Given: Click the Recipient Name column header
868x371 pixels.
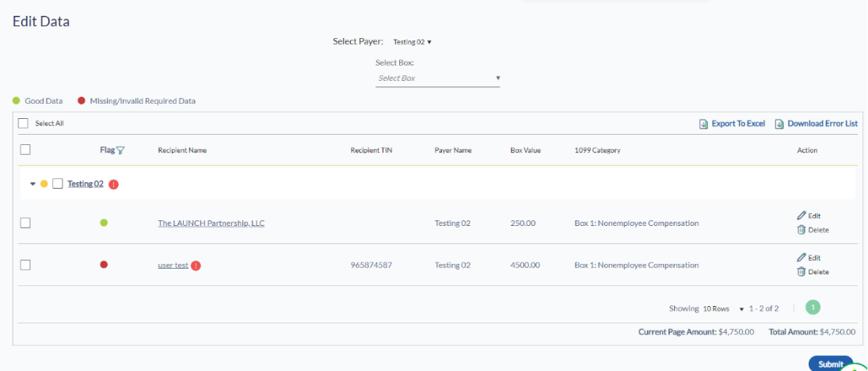Looking at the screenshot, I should click(182, 150).
